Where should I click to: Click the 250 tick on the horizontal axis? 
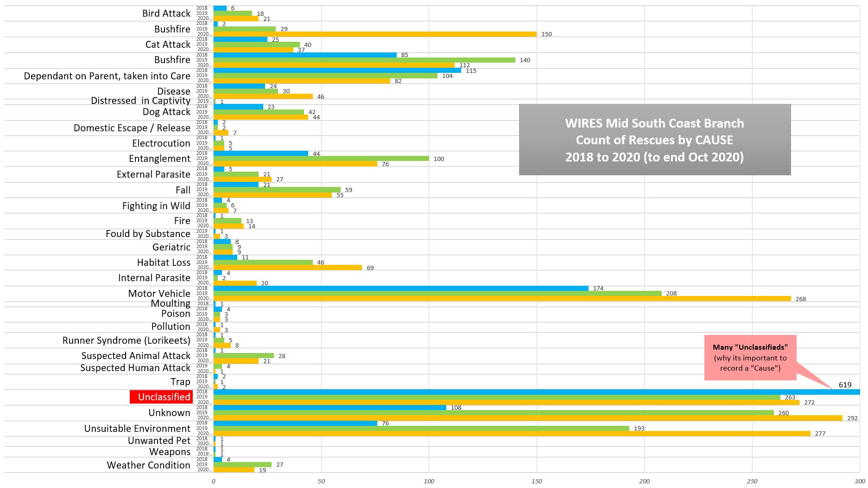[x=752, y=482]
